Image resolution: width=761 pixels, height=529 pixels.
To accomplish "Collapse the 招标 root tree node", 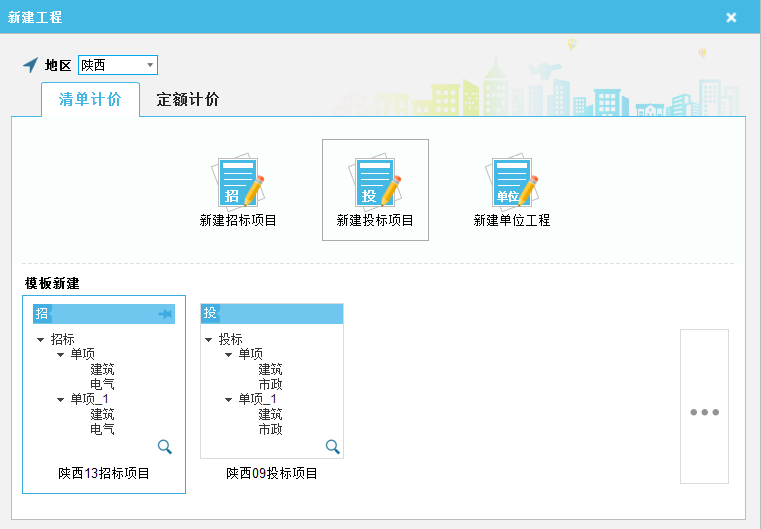I will pyautogui.click(x=40, y=340).
